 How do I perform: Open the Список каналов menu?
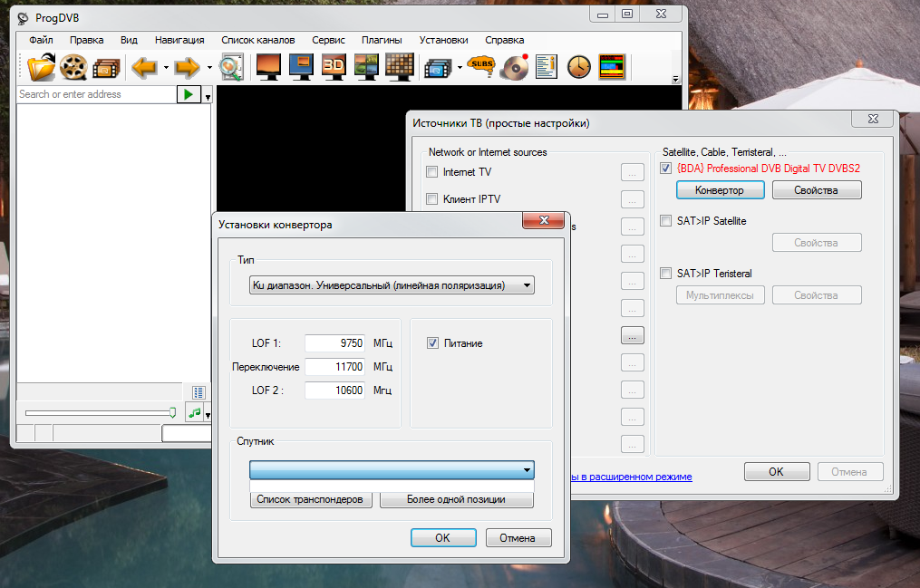click(x=257, y=40)
